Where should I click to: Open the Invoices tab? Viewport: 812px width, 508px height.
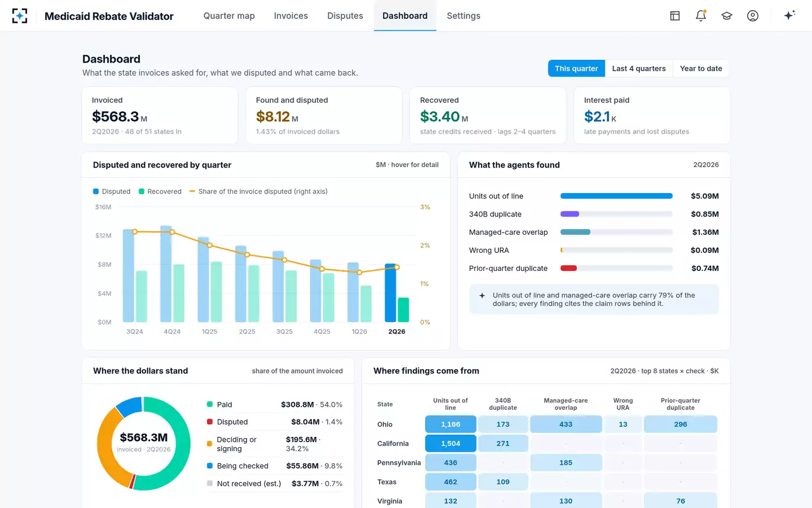291,16
